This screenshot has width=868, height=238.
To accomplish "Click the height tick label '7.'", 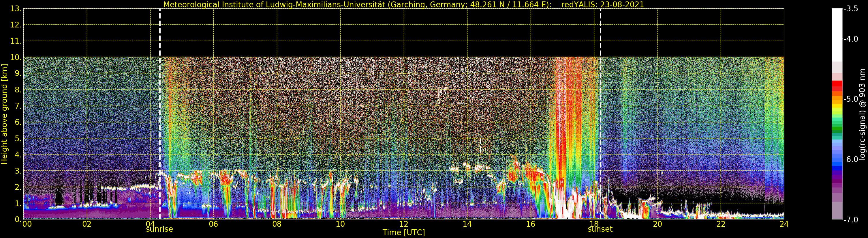I will point(18,106).
